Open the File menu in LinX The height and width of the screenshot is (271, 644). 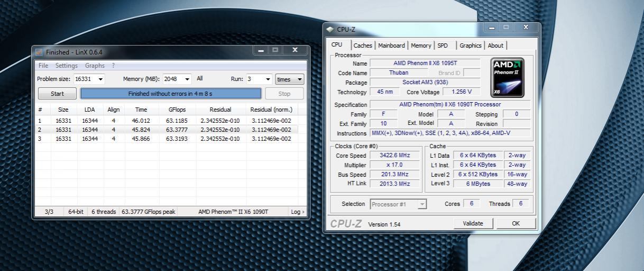(43, 66)
